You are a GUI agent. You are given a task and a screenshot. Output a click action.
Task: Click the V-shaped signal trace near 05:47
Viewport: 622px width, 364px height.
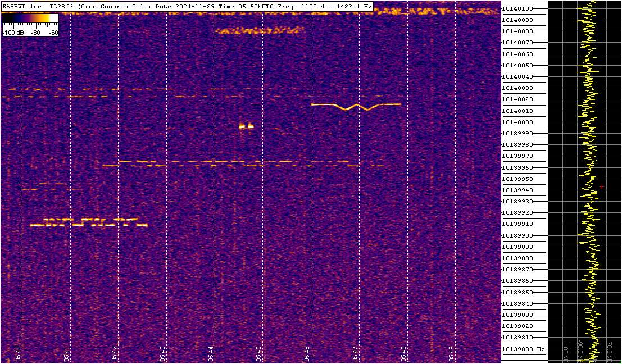(356, 106)
